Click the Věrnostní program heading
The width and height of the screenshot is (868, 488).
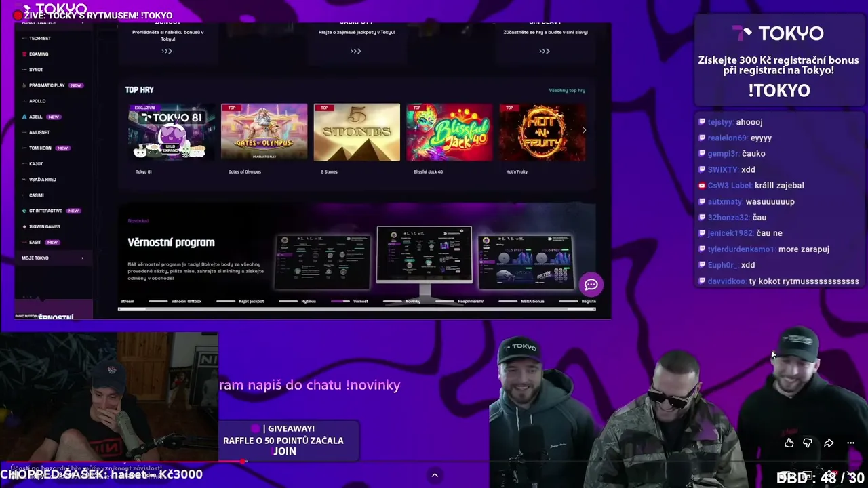[171, 242]
